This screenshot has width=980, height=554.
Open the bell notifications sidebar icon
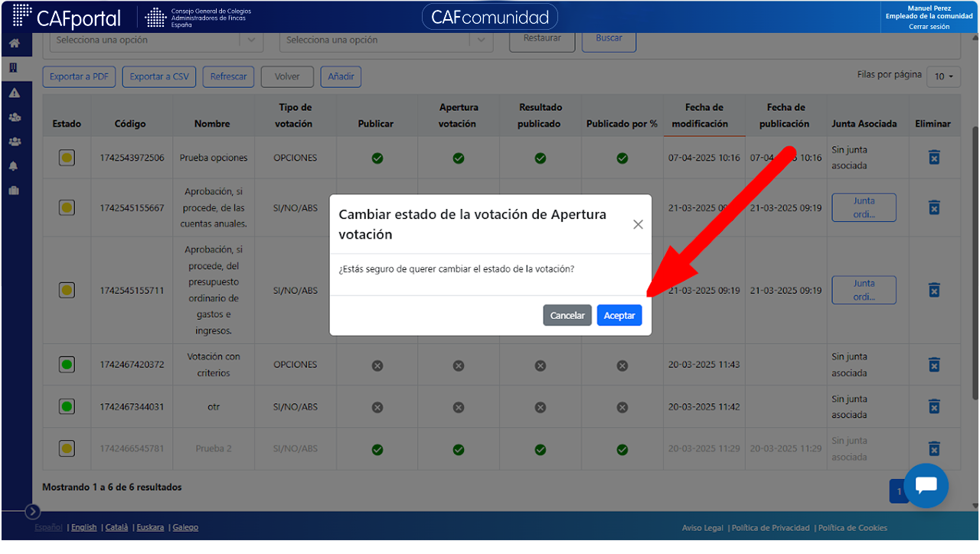click(14, 166)
